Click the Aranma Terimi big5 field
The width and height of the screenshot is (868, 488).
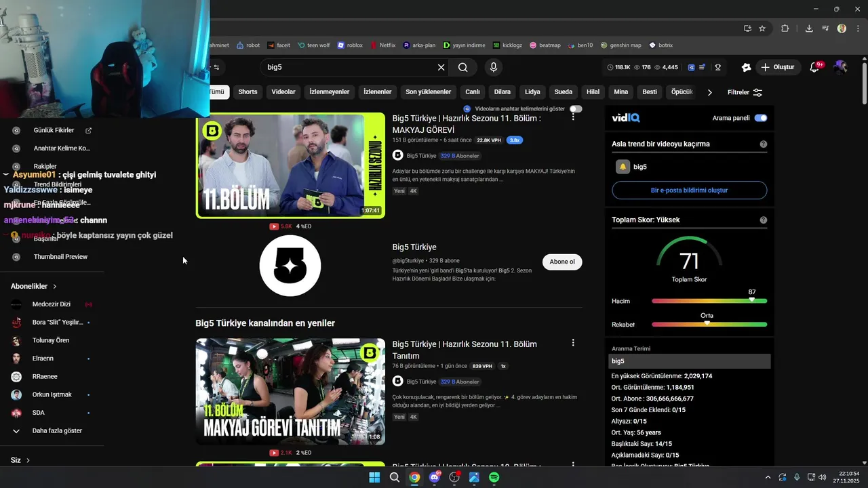tap(690, 361)
